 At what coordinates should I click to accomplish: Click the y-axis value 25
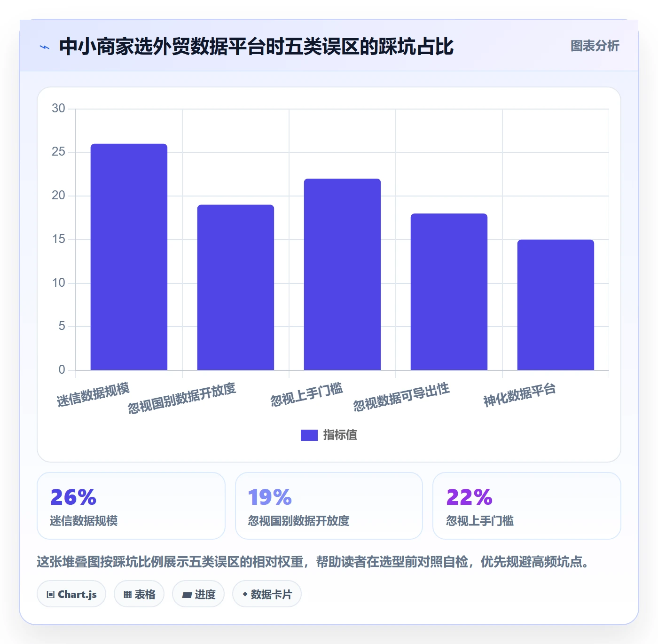pyautogui.click(x=58, y=152)
